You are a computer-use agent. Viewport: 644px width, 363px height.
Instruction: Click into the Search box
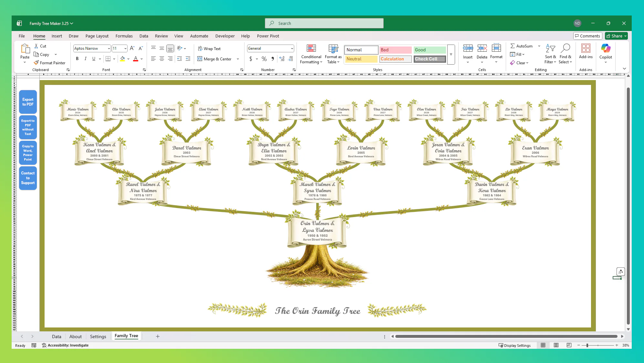coord(324,23)
